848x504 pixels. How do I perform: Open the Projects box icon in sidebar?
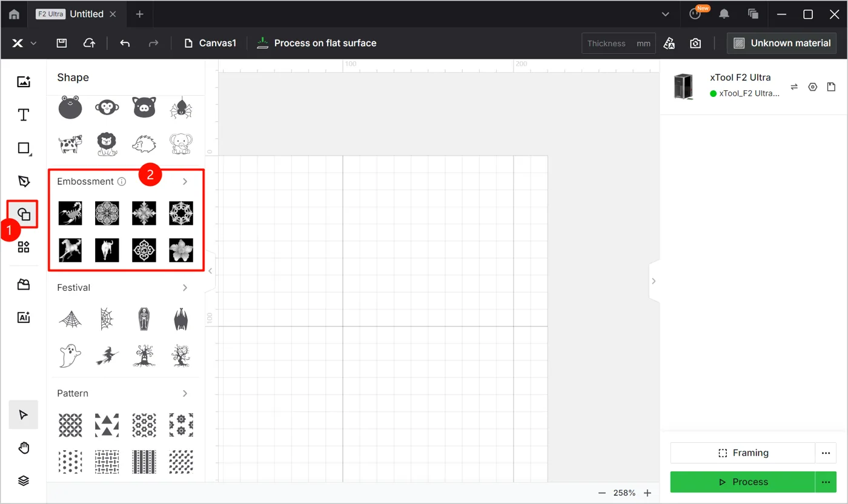(x=24, y=284)
